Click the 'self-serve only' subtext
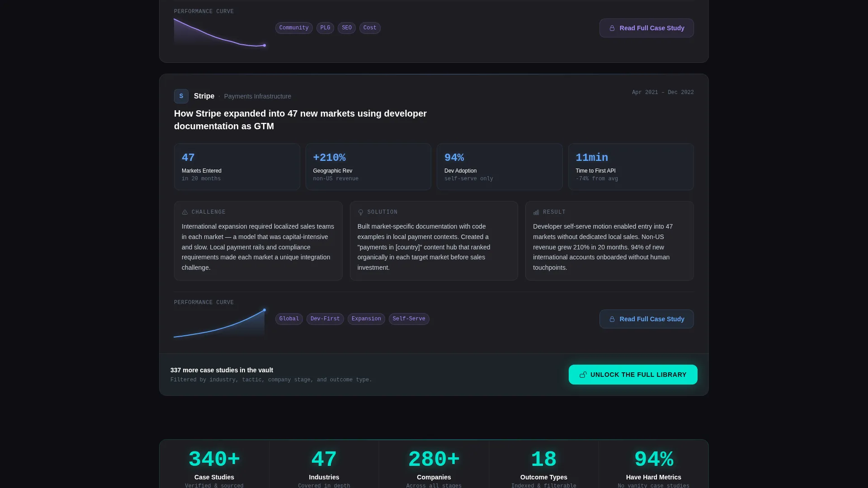This screenshot has height=488, width=868. 469,179
